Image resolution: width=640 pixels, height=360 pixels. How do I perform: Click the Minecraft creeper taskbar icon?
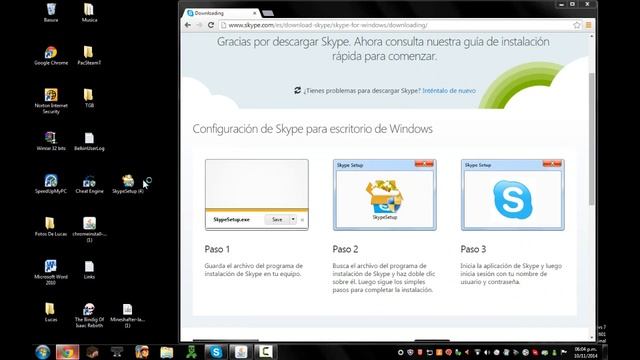coord(191,352)
